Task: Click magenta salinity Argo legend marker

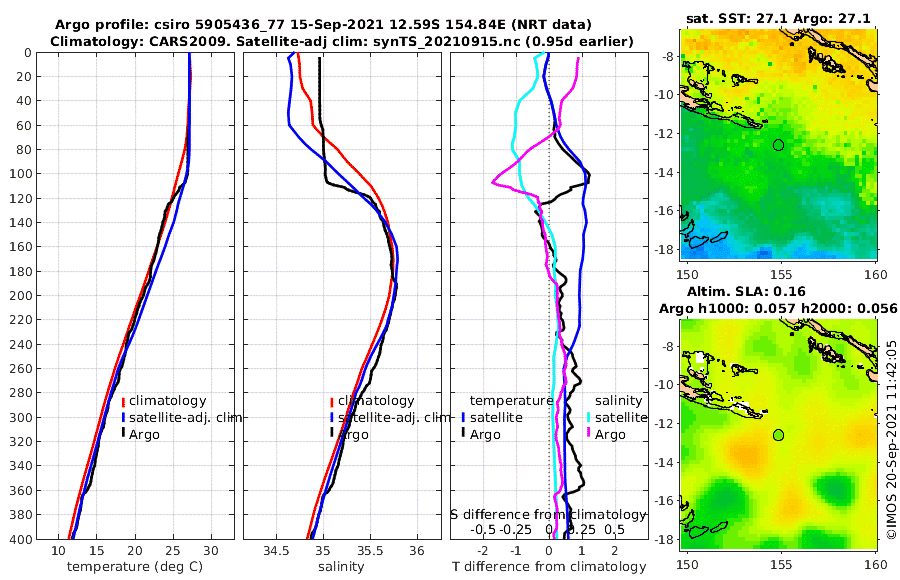Action: pyautogui.click(x=588, y=434)
